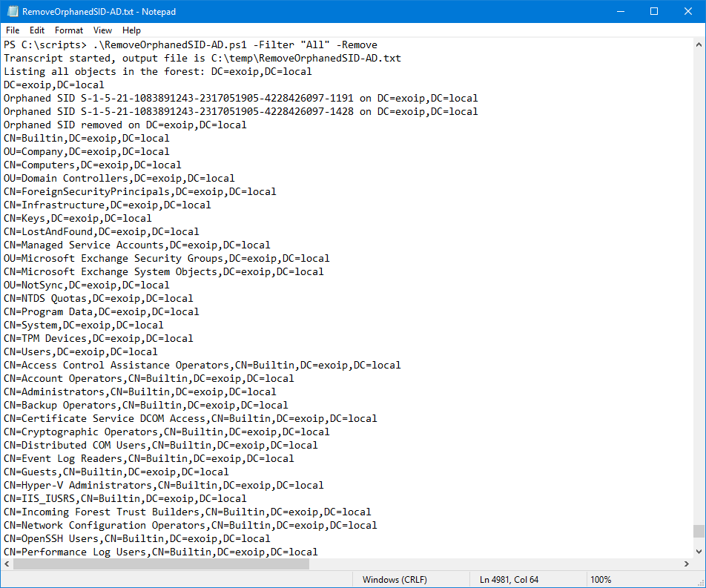Click the 'Transcript started' line

[x=202, y=59]
